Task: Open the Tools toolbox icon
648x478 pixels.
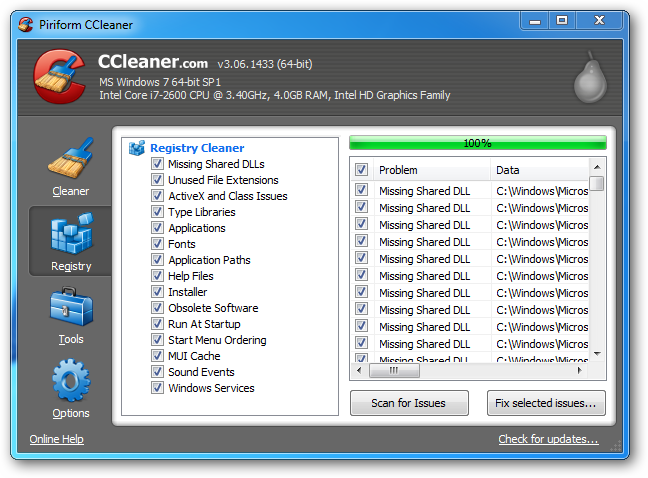Action: point(71,307)
